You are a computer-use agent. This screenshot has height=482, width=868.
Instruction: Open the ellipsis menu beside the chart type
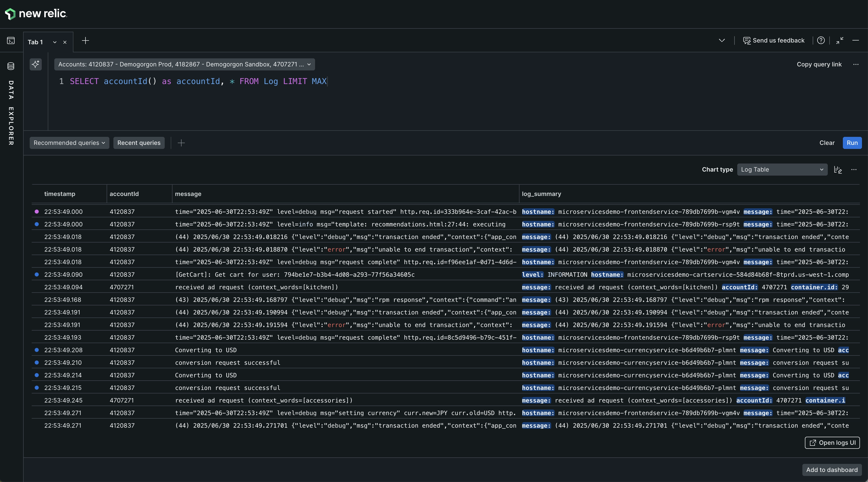854,170
